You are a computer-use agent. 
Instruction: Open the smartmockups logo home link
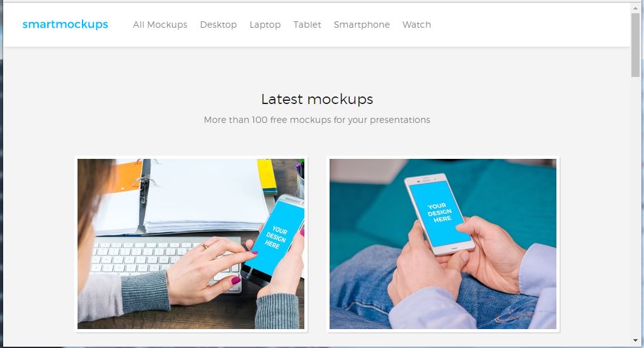(65, 25)
